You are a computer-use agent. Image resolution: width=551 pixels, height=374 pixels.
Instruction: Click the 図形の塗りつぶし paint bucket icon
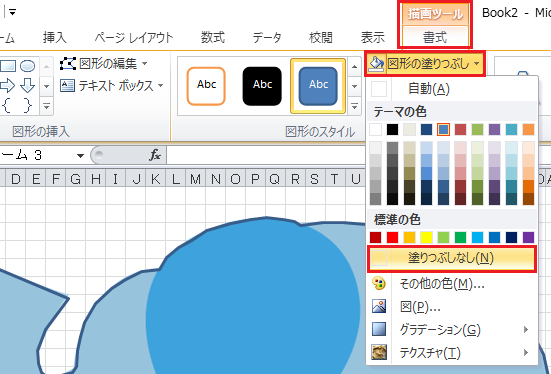tap(376, 64)
